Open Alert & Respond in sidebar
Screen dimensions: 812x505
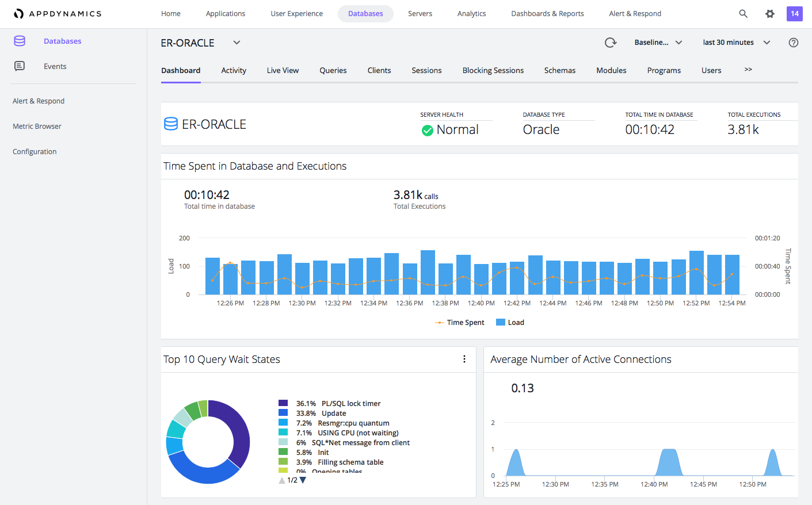[x=39, y=101]
